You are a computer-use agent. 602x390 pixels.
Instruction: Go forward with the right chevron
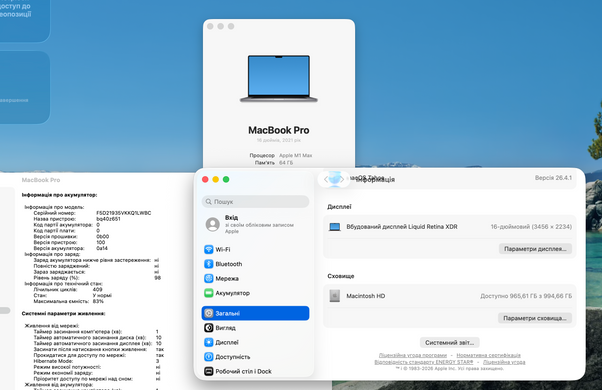click(342, 179)
